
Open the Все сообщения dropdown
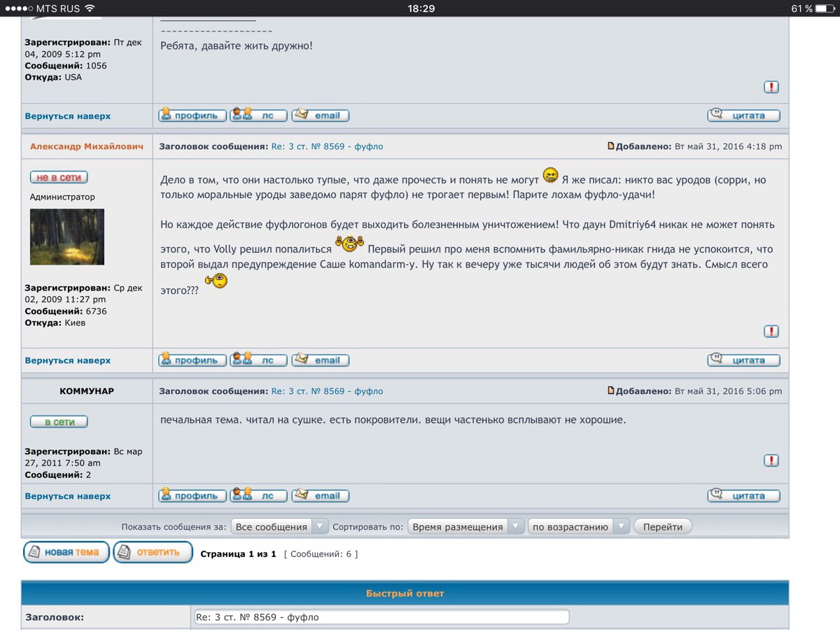pyautogui.click(x=280, y=526)
